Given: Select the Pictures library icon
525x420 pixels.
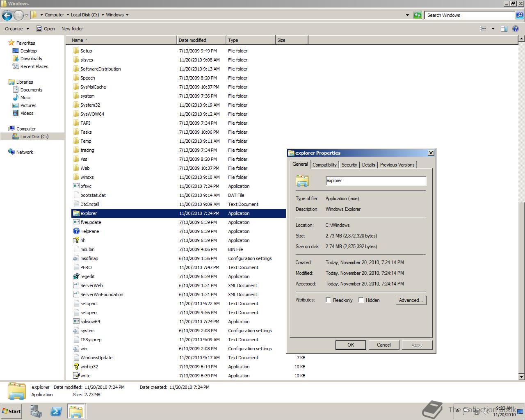Looking at the screenshot, I should click(16, 105).
